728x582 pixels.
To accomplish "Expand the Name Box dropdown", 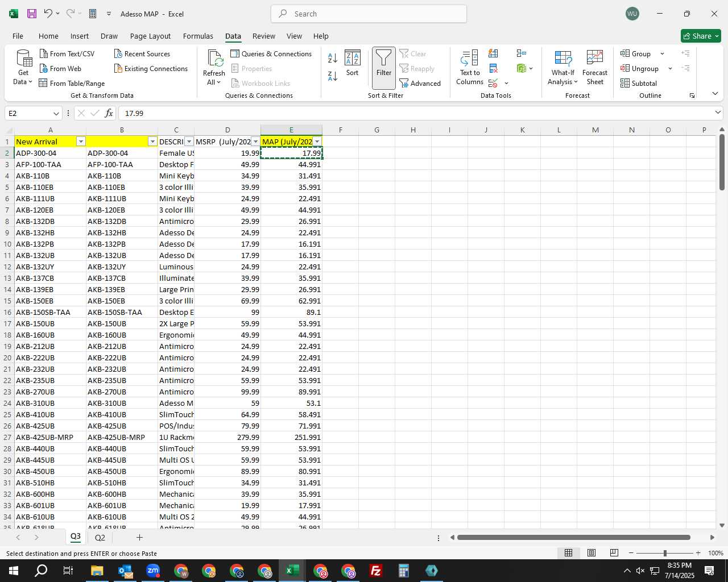I will tap(56, 113).
